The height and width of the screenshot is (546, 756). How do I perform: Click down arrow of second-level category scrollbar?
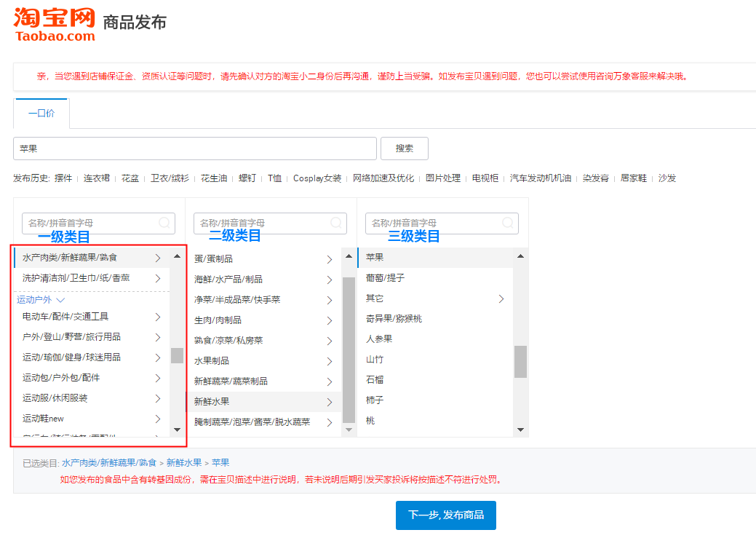coord(349,430)
